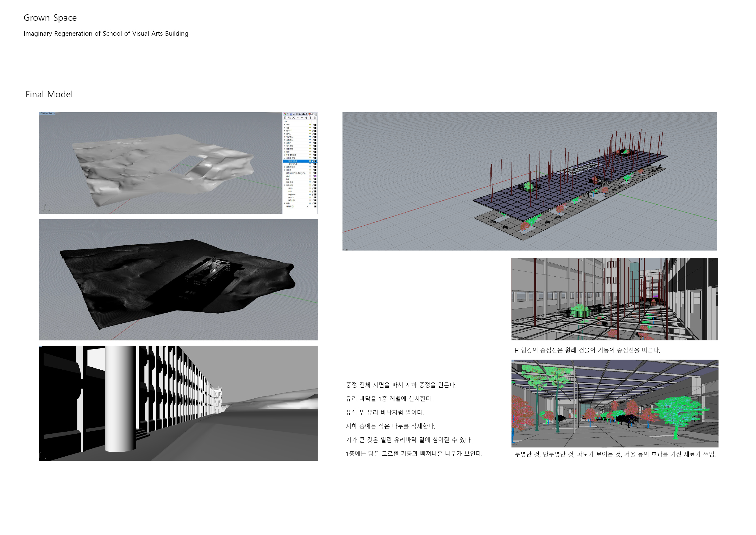Image resolution: width=756 pixels, height=535 pixels.
Task: Click the Move layer down arrow icon
Action: pyautogui.click(x=302, y=118)
